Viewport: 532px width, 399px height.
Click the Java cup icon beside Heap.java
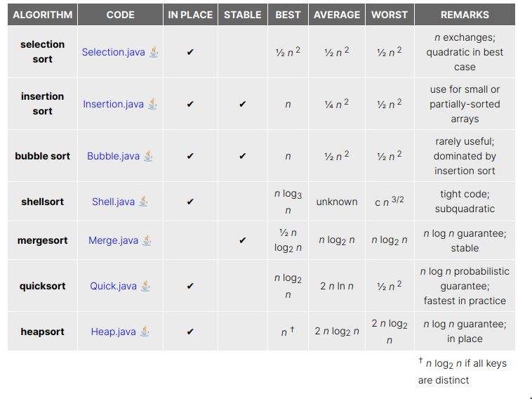pyautogui.click(x=145, y=332)
